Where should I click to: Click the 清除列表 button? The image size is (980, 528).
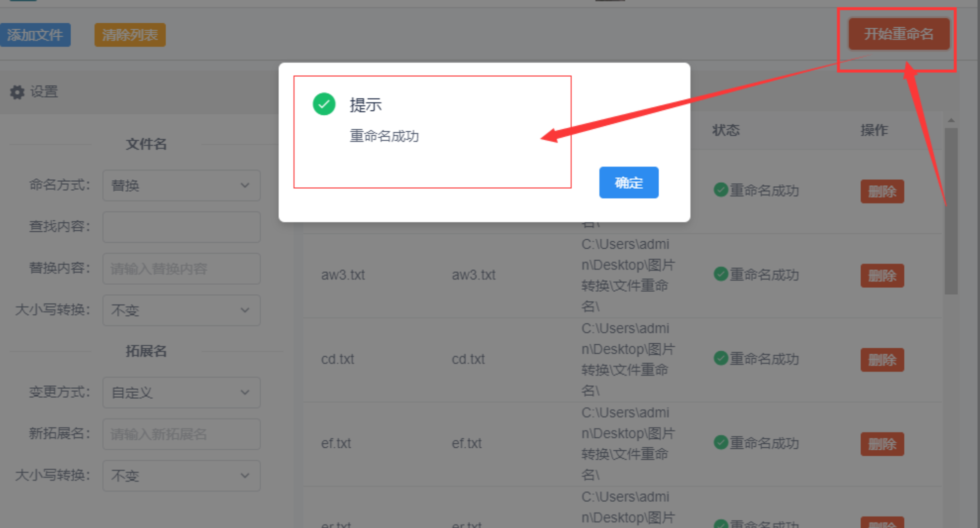[x=130, y=35]
